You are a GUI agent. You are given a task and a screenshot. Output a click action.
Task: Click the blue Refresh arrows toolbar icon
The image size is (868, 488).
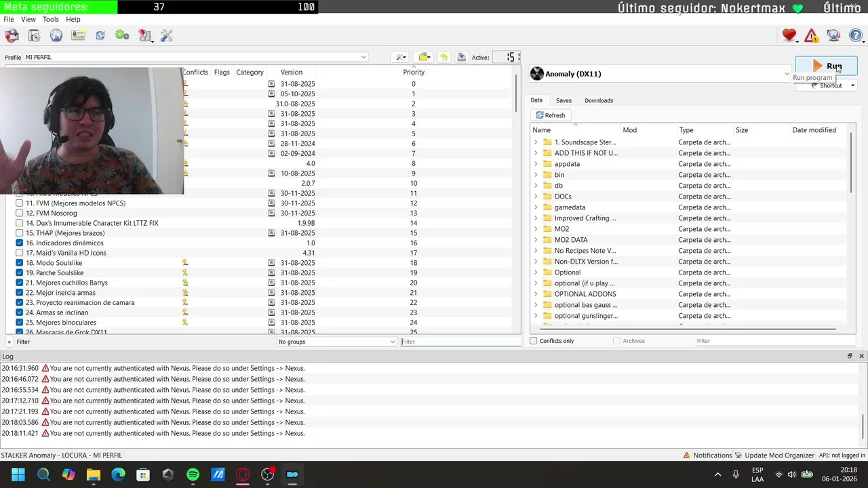(x=100, y=35)
